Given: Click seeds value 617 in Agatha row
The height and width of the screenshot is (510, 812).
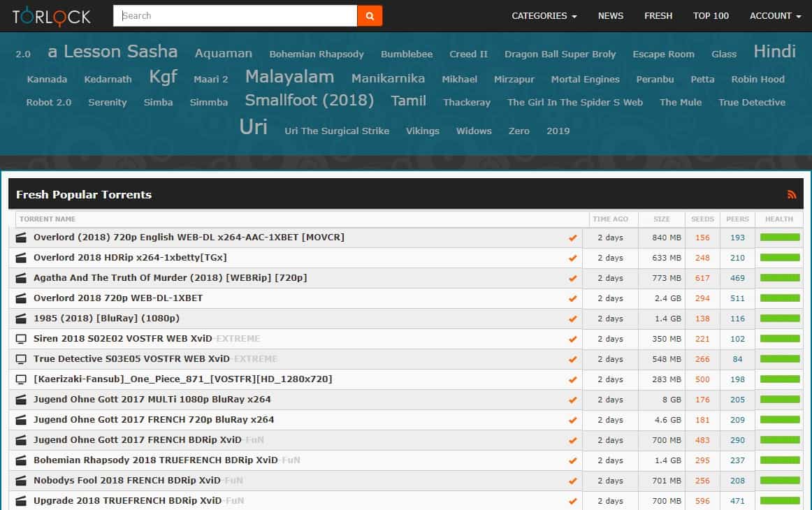Looking at the screenshot, I should (702, 278).
